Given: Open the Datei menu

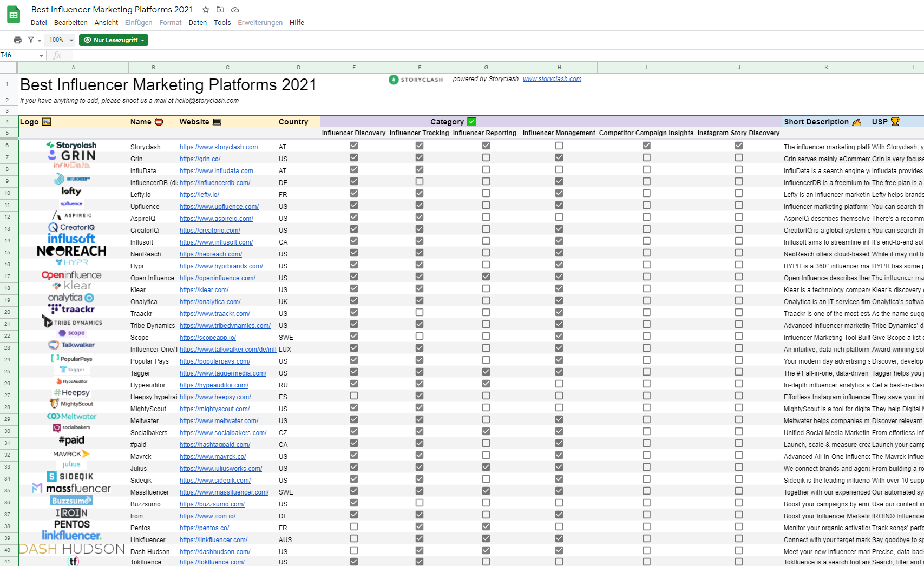Looking at the screenshot, I should (38, 23).
